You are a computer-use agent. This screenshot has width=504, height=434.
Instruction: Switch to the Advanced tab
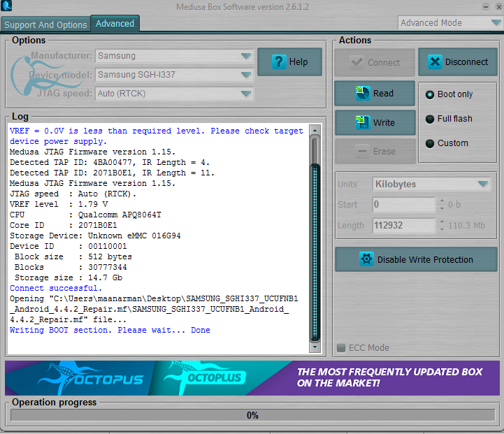point(115,23)
